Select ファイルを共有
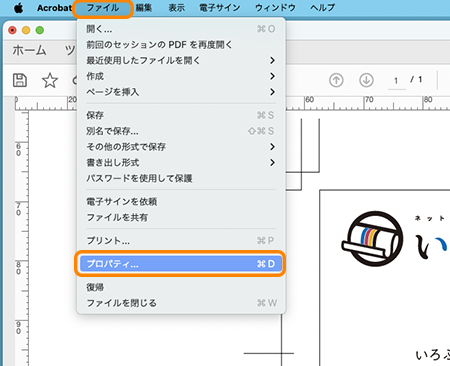 click(x=181, y=217)
